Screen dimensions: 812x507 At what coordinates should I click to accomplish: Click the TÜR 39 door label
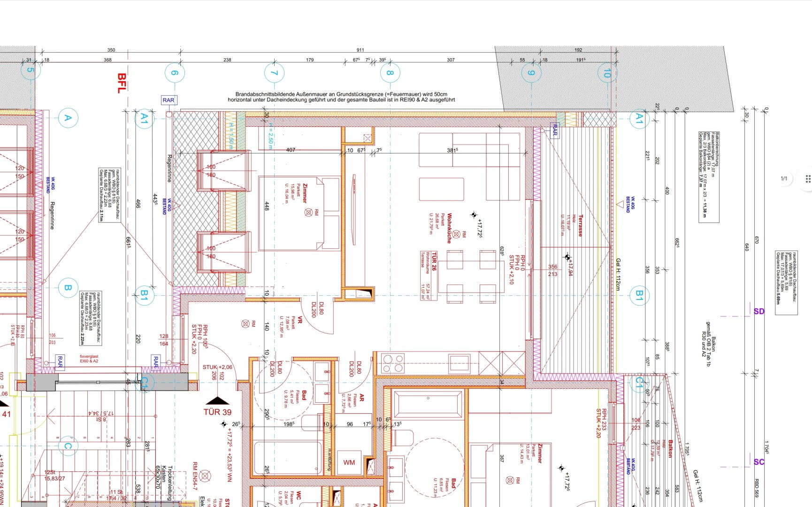(x=217, y=412)
